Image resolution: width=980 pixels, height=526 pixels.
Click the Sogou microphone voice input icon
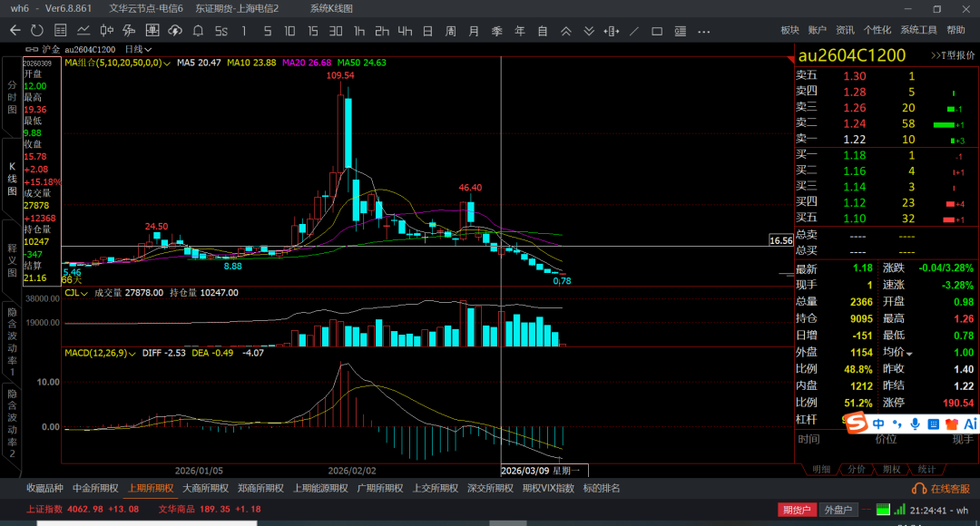click(914, 424)
